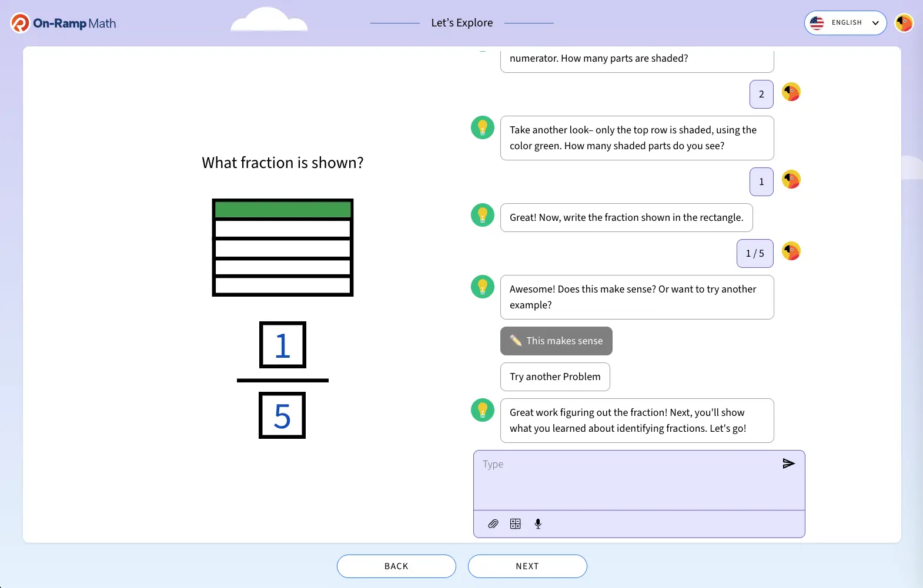Click the On-Ramp Math logo
The width and height of the screenshot is (923, 588).
(63, 23)
